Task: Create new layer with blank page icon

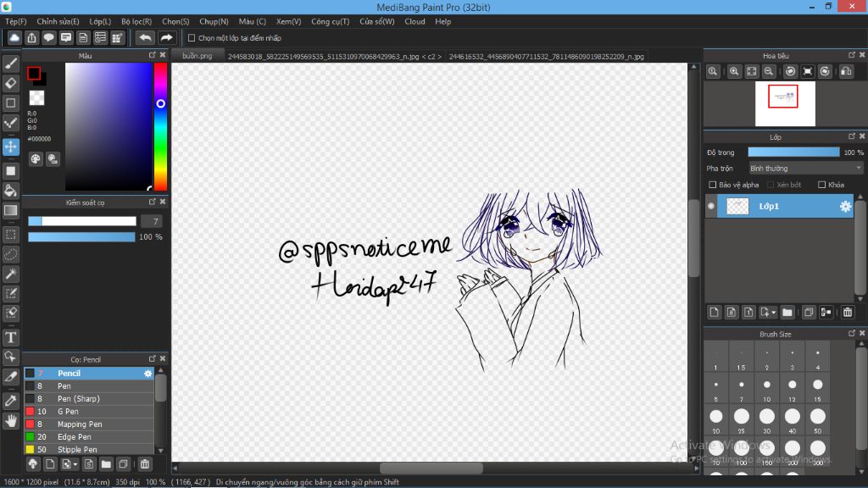Action: pos(714,313)
